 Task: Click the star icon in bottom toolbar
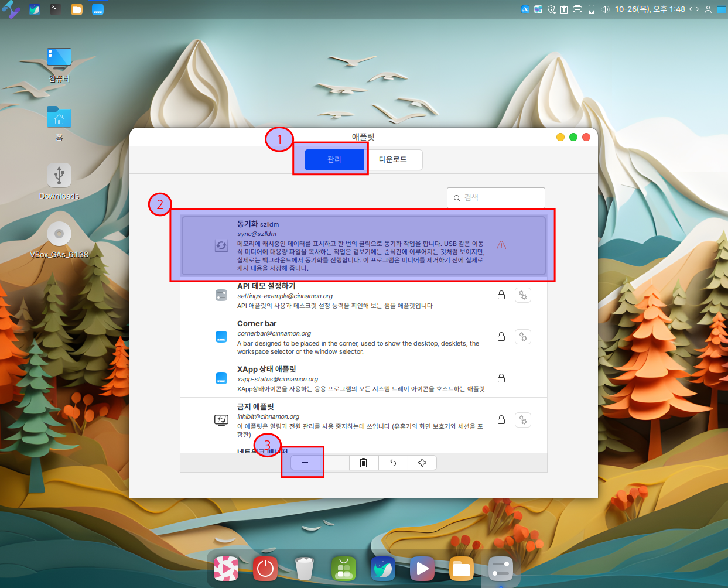coord(422,463)
